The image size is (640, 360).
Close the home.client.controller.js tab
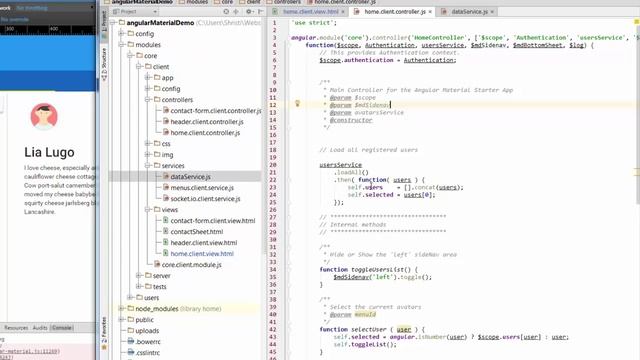click(430, 12)
